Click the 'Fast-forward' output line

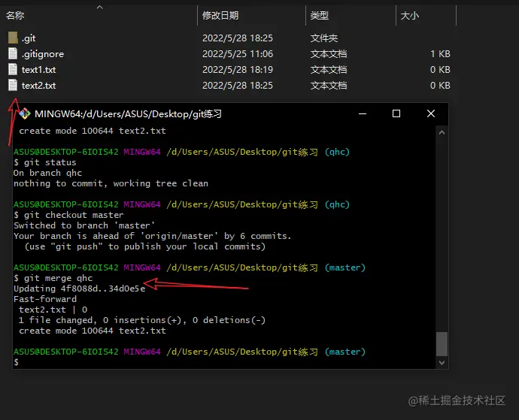click(45, 299)
